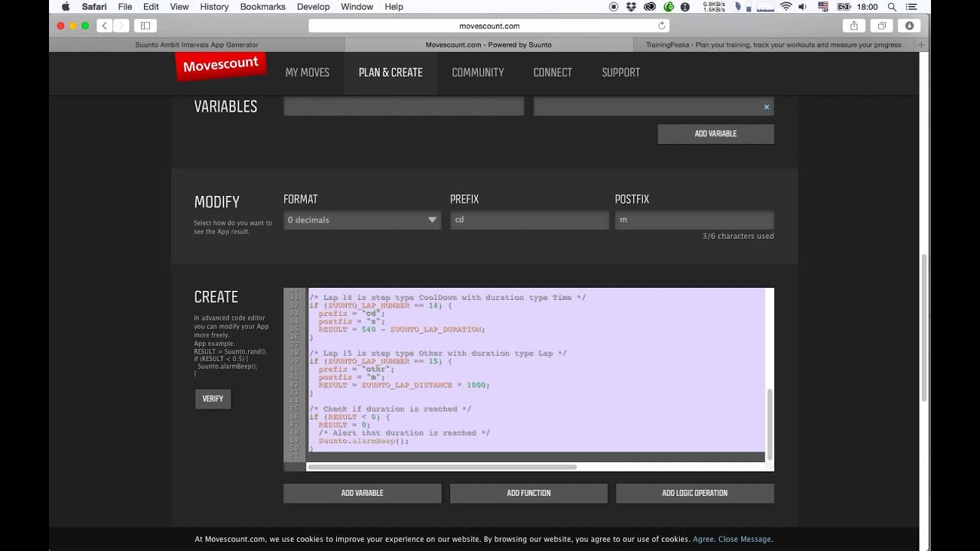Screen dimensions: 980x551
Task: Open the SUPPORT navigation tab
Action: coord(621,73)
